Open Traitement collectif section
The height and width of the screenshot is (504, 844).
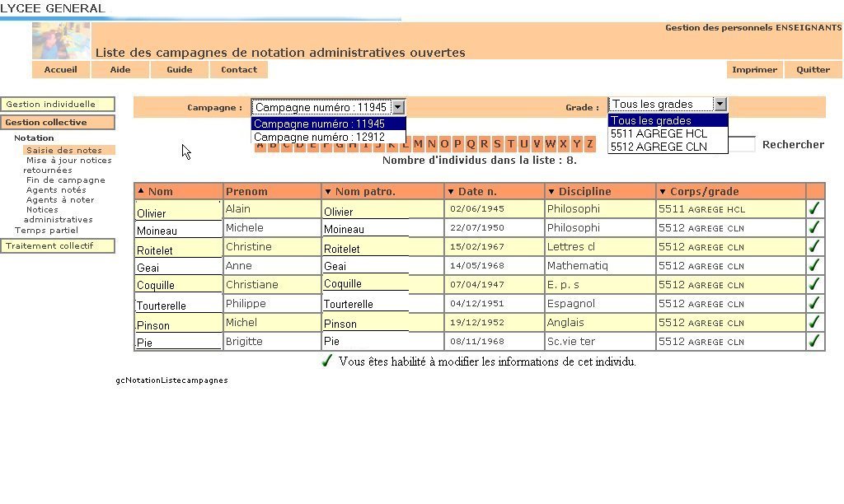(58, 245)
